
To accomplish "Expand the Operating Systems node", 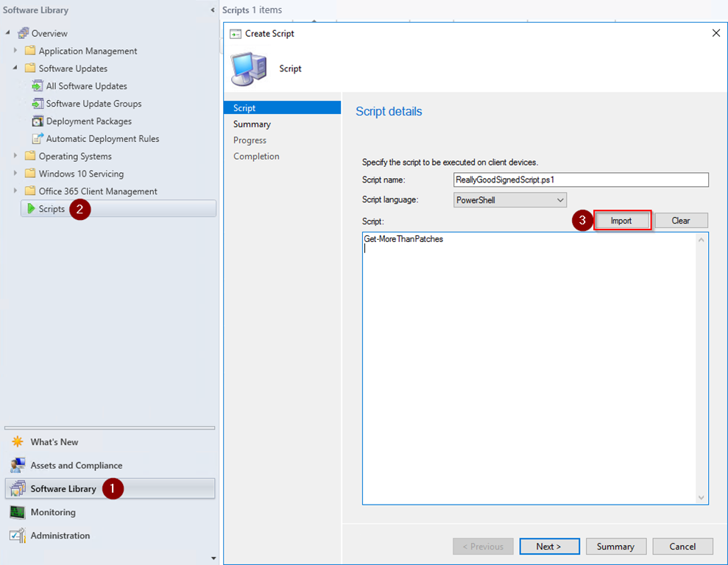I will point(16,156).
